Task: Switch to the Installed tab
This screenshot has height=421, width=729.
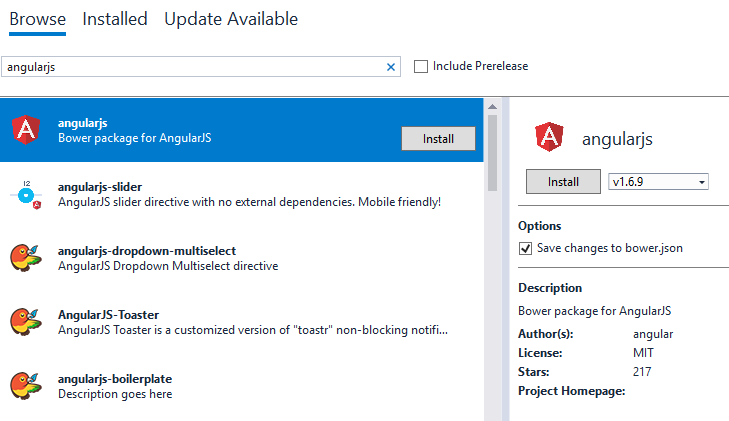Action: pos(115,19)
